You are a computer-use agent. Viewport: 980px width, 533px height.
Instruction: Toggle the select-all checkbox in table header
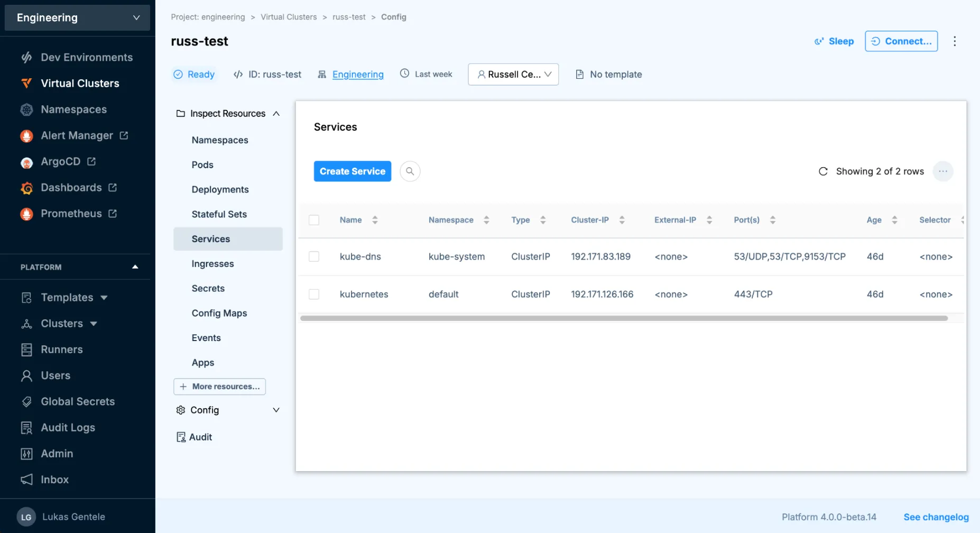click(314, 220)
